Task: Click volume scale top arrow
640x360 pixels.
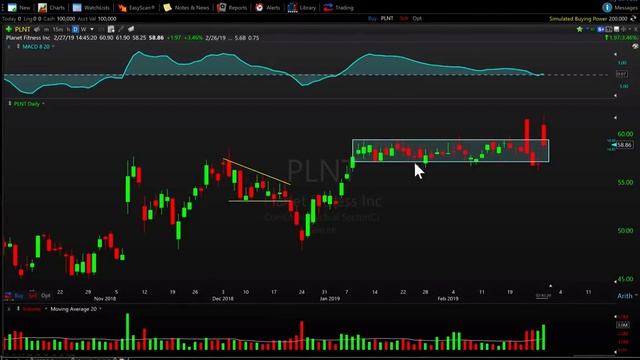Action: [616, 316]
